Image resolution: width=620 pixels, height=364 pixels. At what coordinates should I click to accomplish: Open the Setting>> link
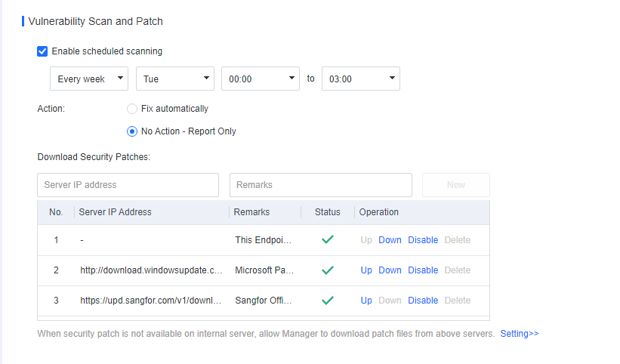click(x=520, y=333)
